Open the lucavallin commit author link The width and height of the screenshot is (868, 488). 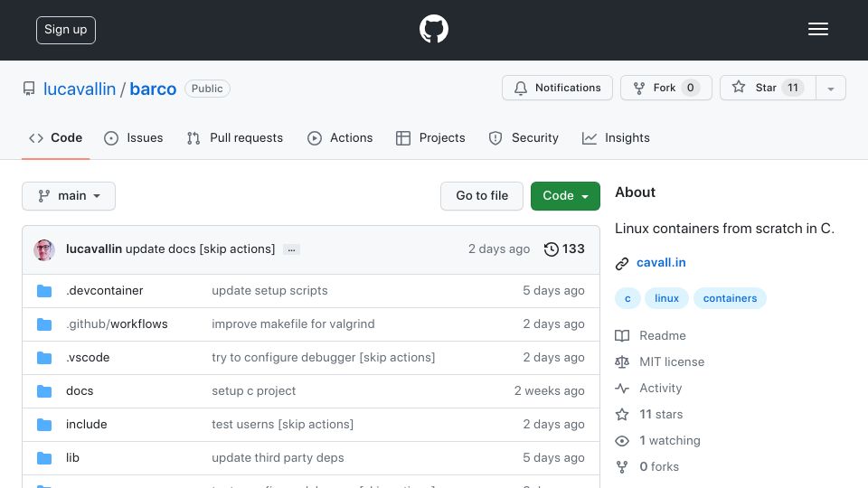pyautogui.click(x=93, y=249)
